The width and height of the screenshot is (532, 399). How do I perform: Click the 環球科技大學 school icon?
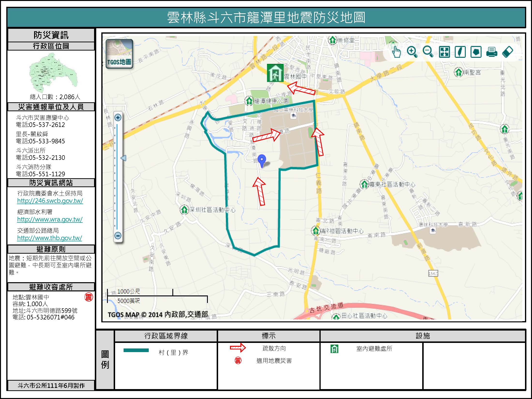[433, 230]
